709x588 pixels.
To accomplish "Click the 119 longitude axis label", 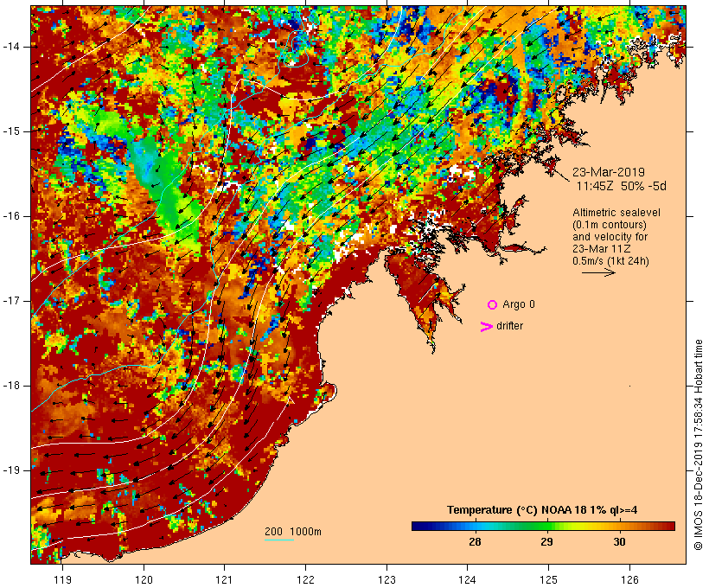I will coord(63,579).
